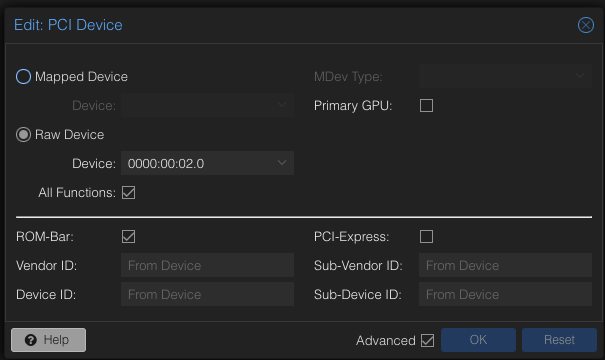The height and width of the screenshot is (360, 605).
Task: Click the 'Mapped Device' label text
Action: (81, 76)
